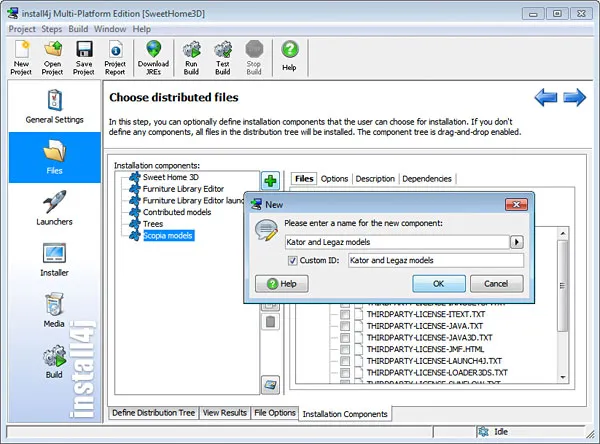Check THIRDPARTY-LICENSE-JAVA.TXT file box

tap(345, 326)
